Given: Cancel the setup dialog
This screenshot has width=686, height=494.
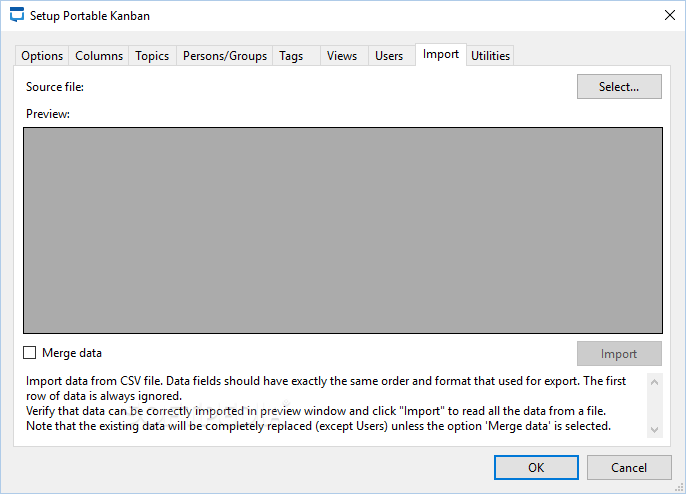Looking at the screenshot, I should [629, 467].
